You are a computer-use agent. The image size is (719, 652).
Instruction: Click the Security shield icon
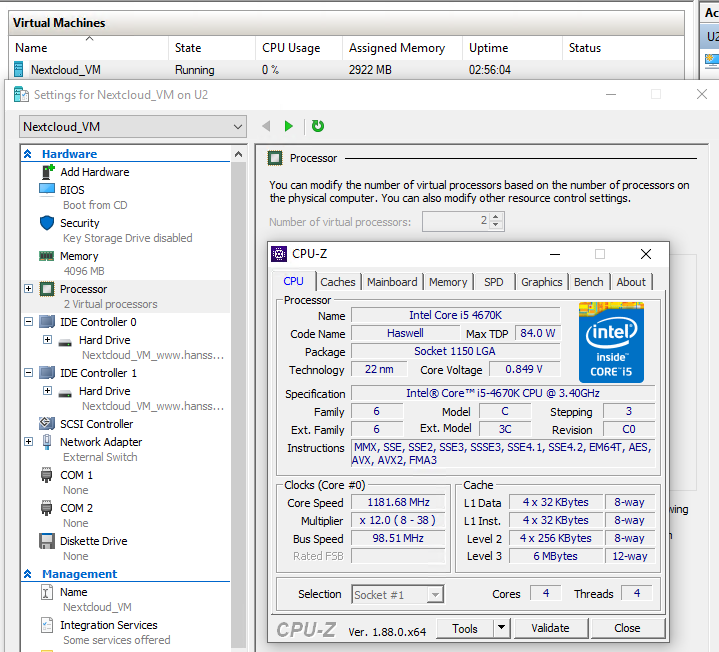[47, 223]
